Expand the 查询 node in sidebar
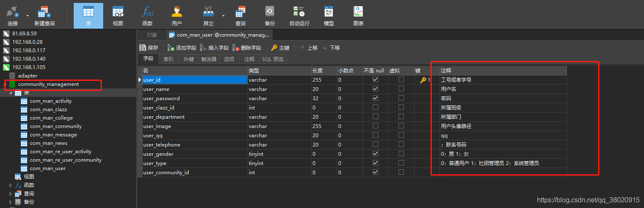 tap(11, 193)
